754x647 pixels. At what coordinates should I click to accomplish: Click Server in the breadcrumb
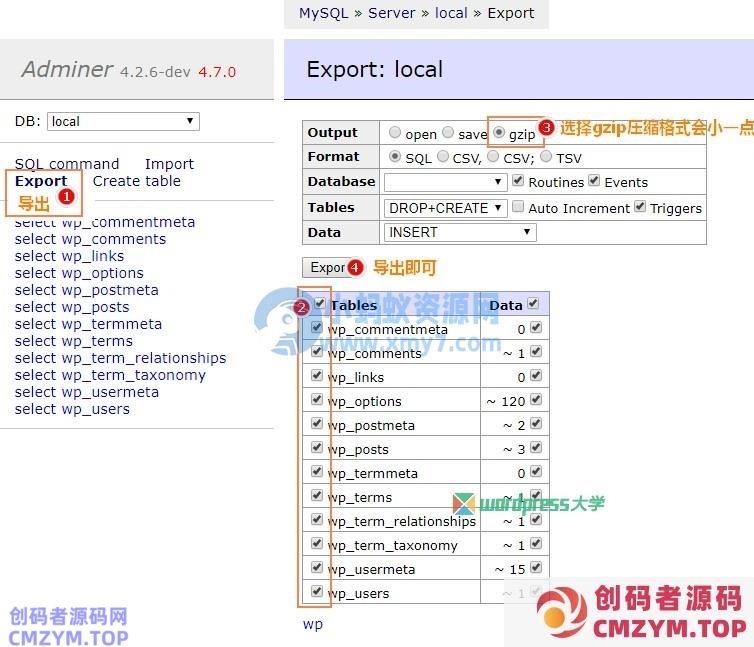point(392,13)
